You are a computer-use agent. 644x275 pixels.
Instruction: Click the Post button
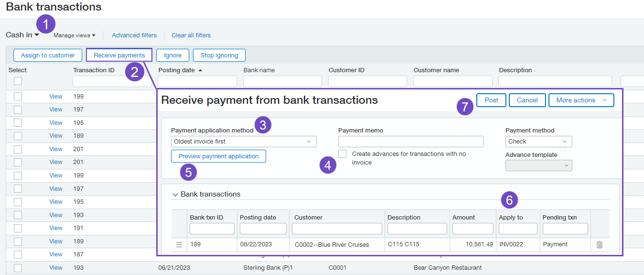tap(491, 100)
